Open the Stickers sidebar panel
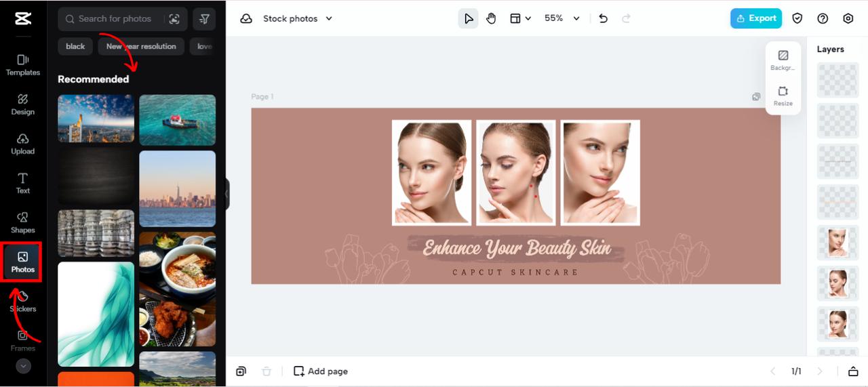 pos(23,302)
